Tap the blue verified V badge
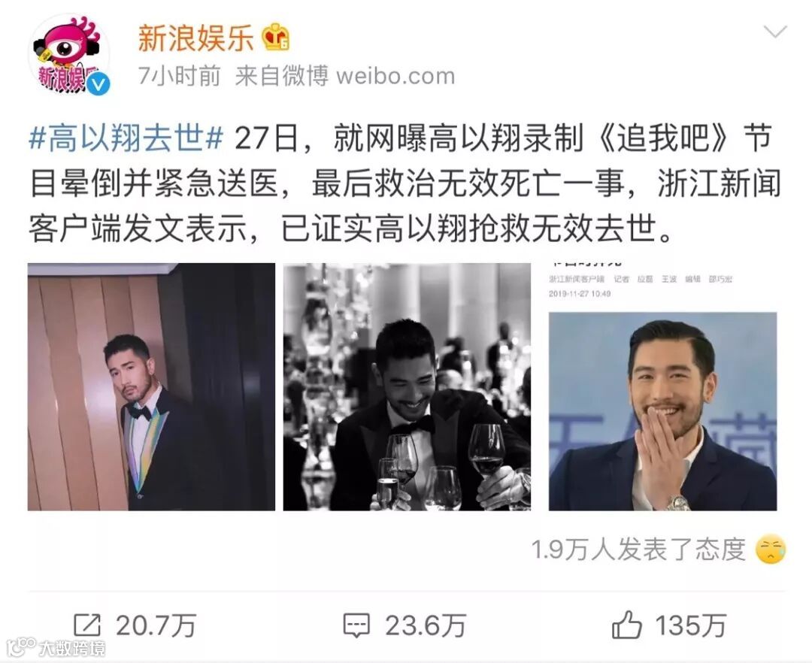812x663 pixels. (98, 83)
